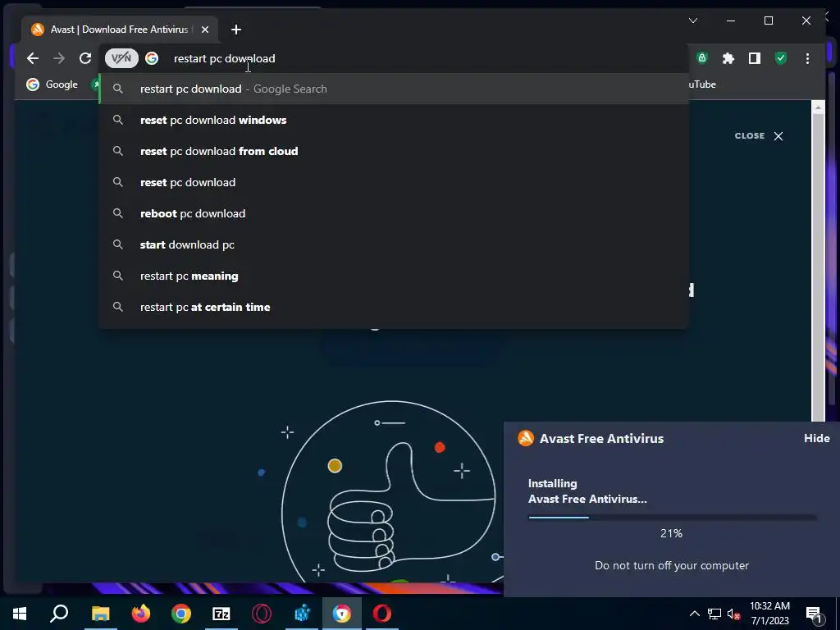The height and width of the screenshot is (630, 840).
Task: Select the Avast Download Free Antivirus tab
Action: (120, 30)
